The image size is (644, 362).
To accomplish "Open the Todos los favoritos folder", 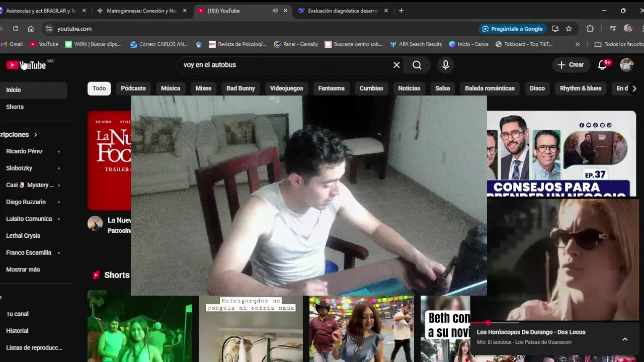I will 619,44.
